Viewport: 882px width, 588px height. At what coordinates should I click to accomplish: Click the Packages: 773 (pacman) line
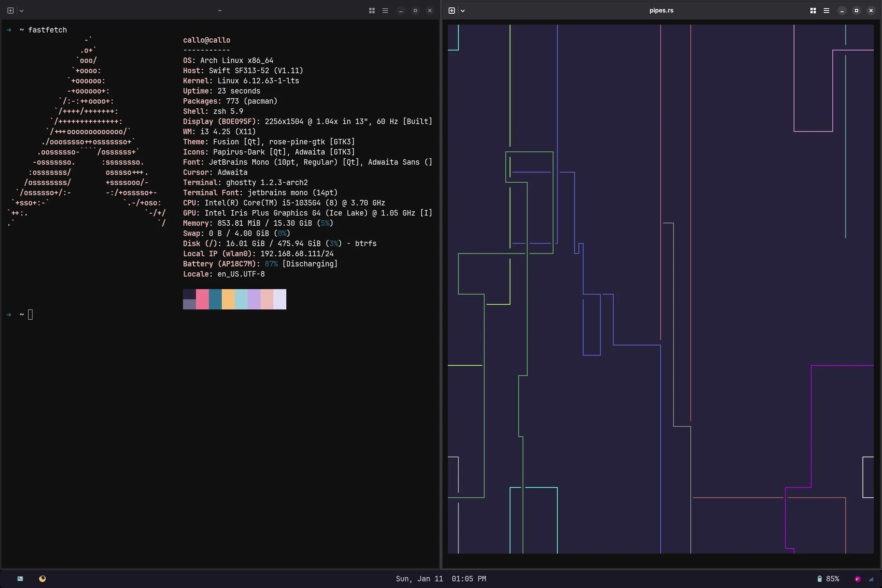(x=230, y=101)
